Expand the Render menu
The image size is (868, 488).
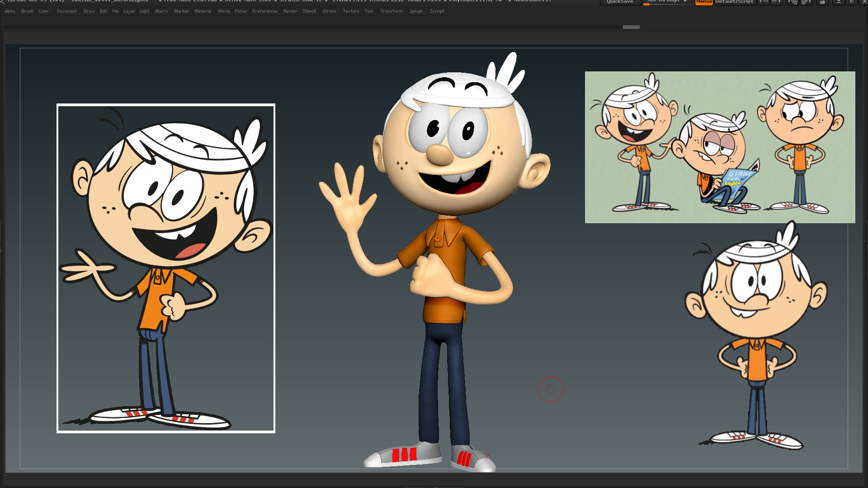(290, 11)
